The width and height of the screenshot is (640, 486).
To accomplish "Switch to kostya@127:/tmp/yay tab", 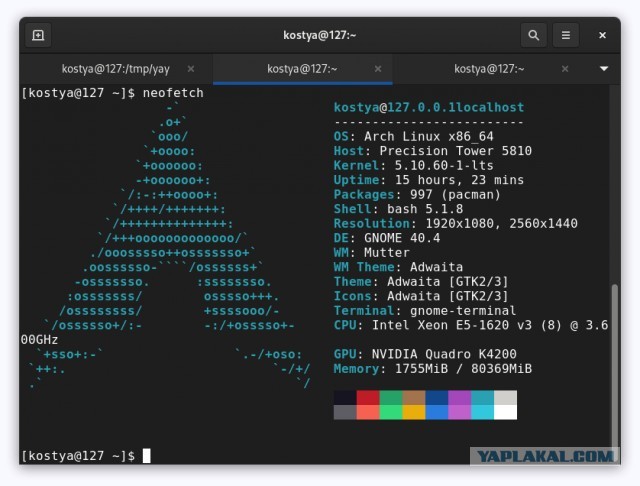I will pos(116,69).
